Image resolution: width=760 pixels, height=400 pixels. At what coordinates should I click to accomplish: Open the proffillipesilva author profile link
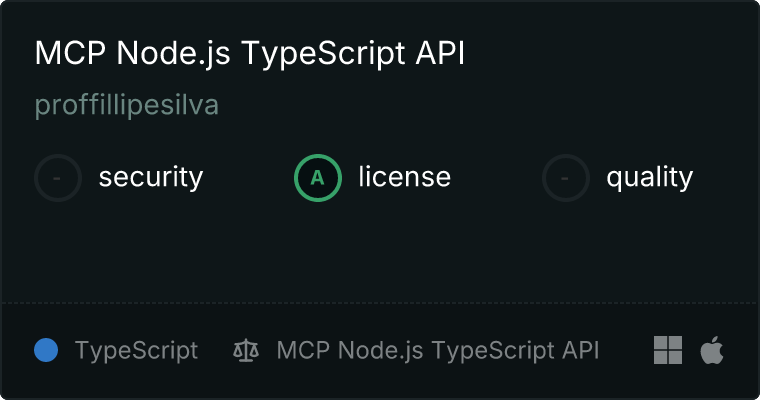(x=127, y=105)
